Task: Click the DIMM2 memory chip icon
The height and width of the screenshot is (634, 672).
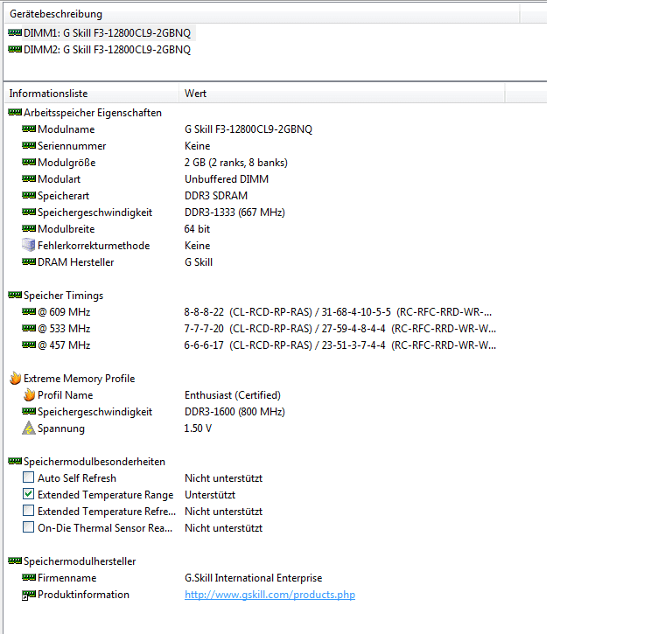Action: 15,49
